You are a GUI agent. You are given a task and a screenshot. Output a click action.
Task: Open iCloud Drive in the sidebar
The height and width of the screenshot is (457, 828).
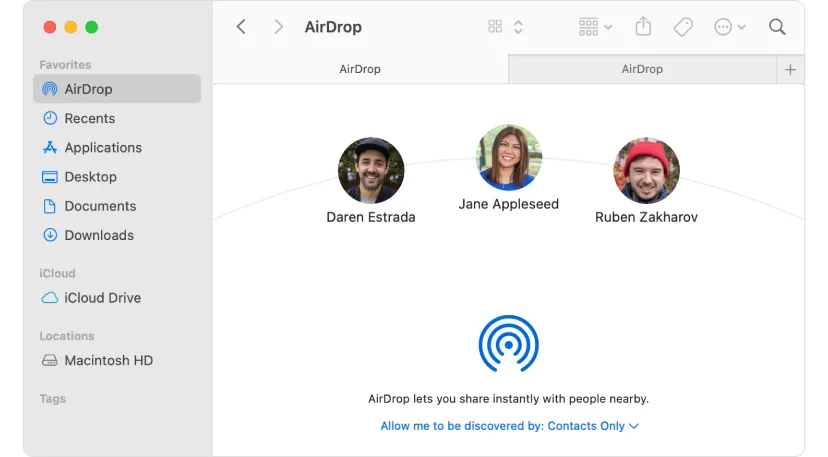coord(117,298)
